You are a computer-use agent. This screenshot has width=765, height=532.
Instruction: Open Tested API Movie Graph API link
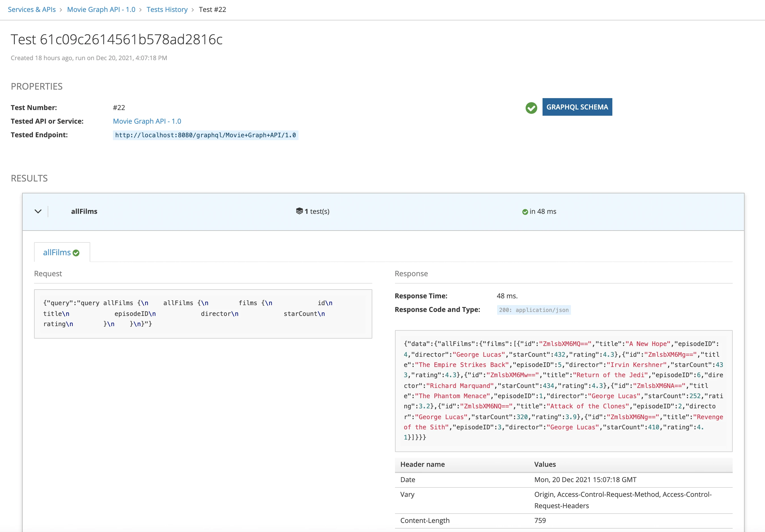[x=147, y=121]
